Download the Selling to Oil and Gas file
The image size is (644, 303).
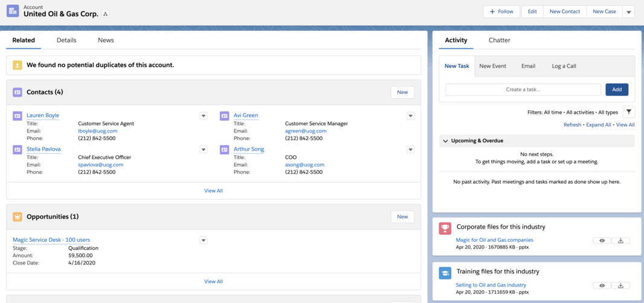point(620,285)
